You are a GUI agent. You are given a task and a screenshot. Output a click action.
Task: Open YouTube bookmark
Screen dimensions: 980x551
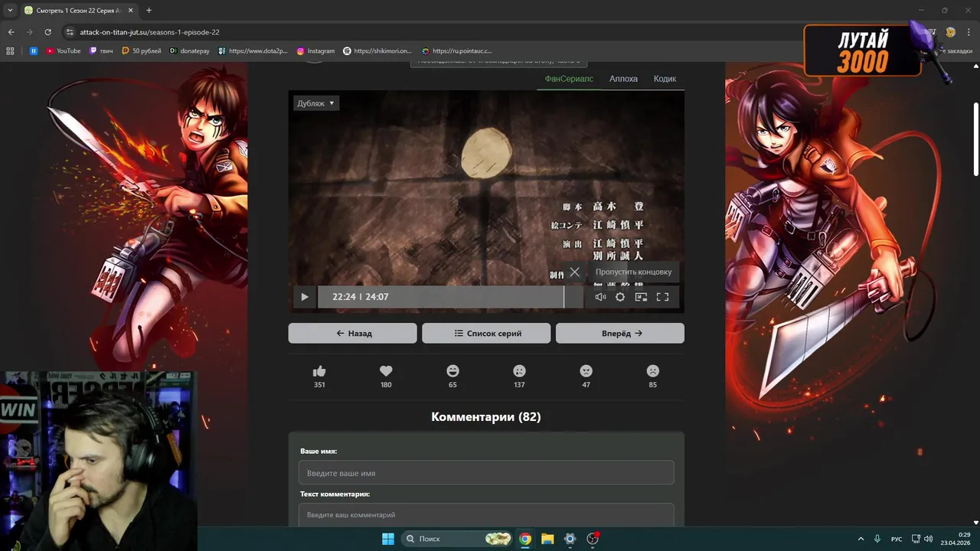[63, 51]
